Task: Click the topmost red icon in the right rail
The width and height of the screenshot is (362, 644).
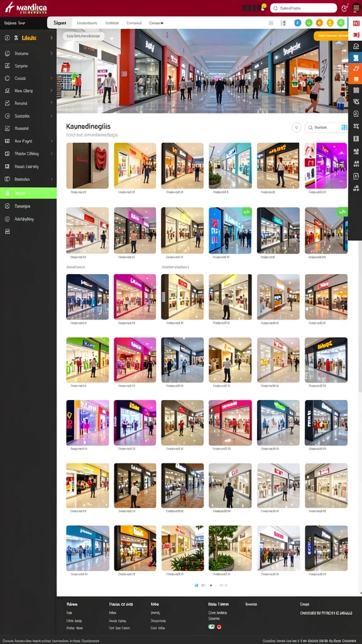Action: (356, 23)
